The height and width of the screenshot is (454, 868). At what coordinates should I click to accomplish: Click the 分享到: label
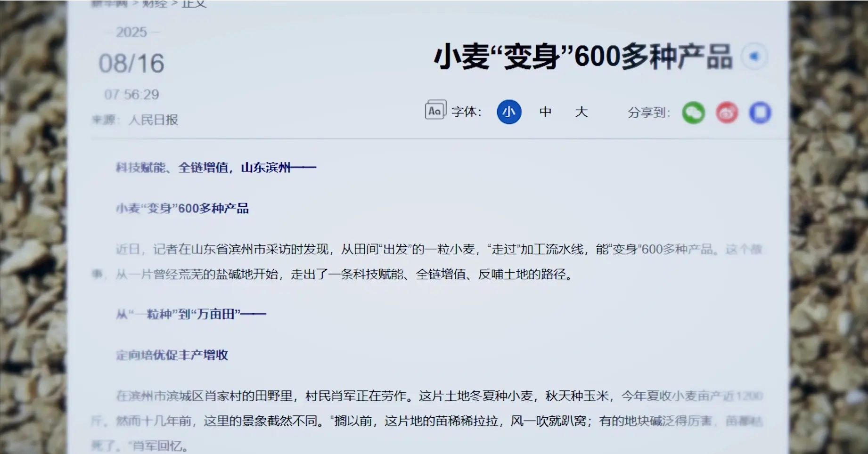click(648, 113)
